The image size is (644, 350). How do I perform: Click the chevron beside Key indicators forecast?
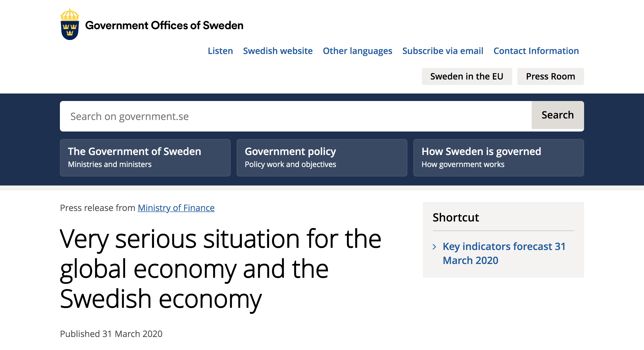pyautogui.click(x=435, y=247)
